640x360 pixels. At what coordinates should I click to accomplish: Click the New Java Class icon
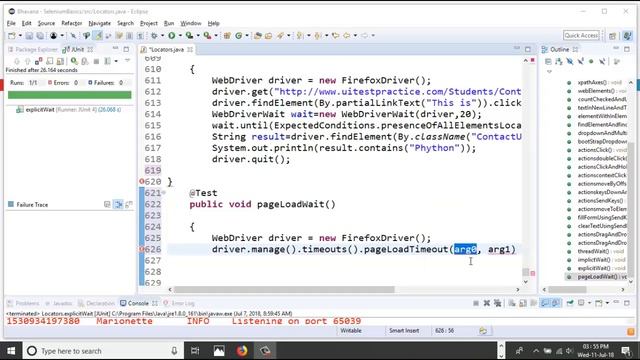click(x=239, y=36)
